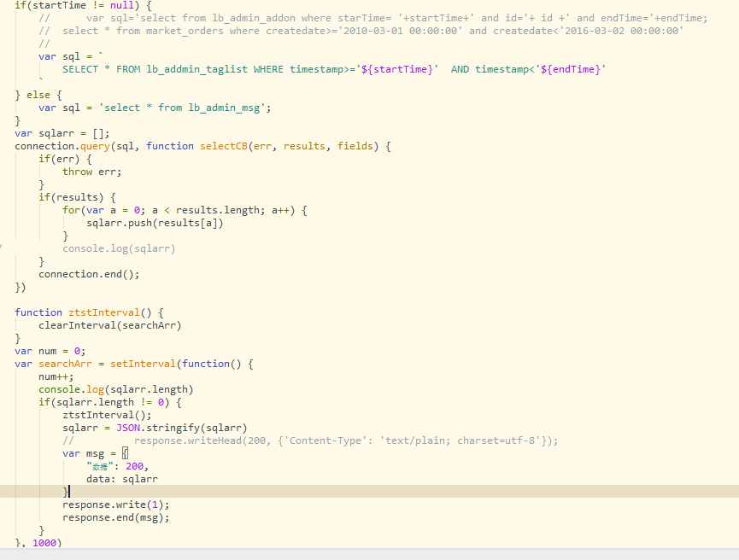739x560 pixels.
Task: Click the 'var msg = {' line
Action: (x=95, y=453)
